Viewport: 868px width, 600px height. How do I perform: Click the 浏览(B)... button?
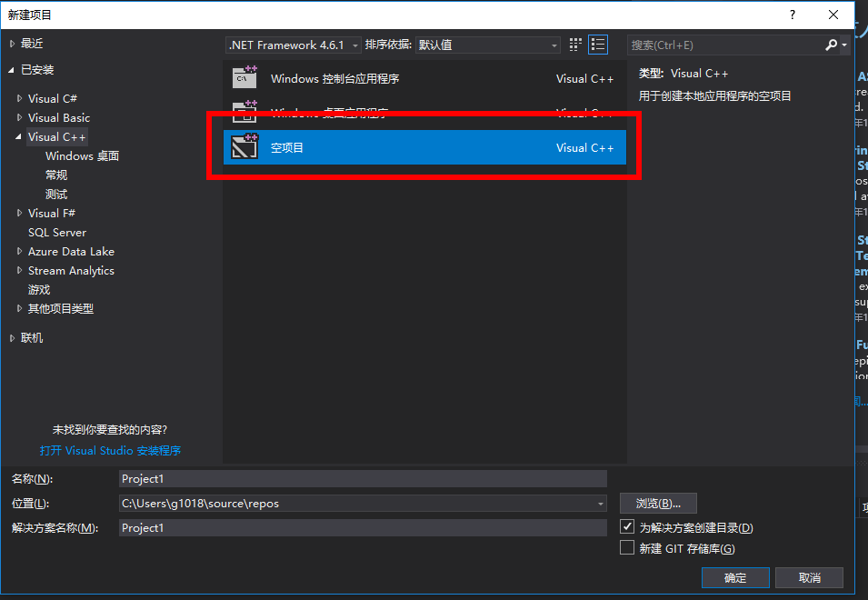658,504
